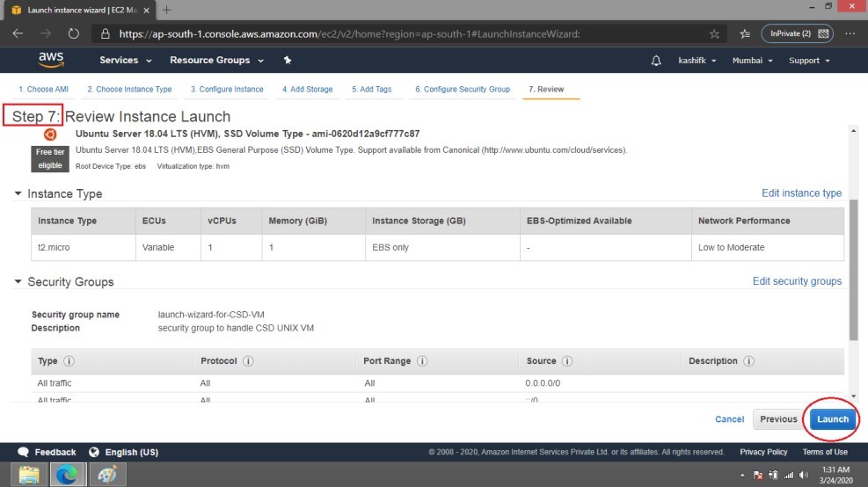Viewport: 868px width, 487px height.
Task: Click the Launch button
Action: click(833, 419)
